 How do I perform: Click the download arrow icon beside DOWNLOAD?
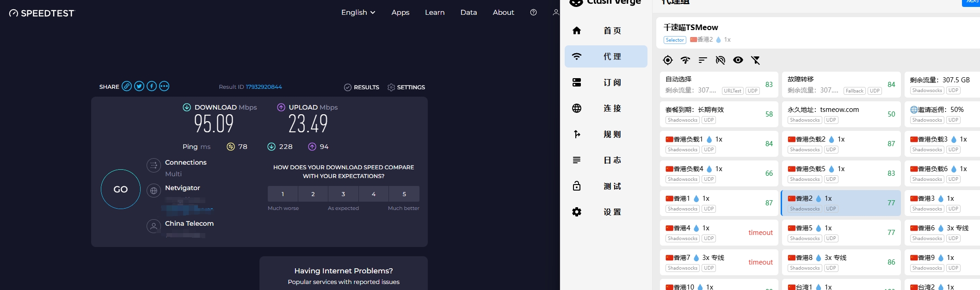tap(187, 107)
